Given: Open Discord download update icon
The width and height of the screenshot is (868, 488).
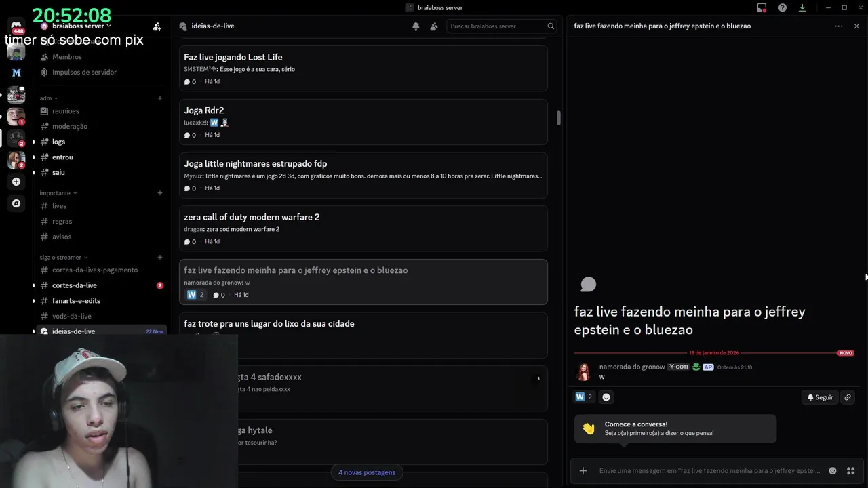Looking at the screenshot, I should click(802, 7).
